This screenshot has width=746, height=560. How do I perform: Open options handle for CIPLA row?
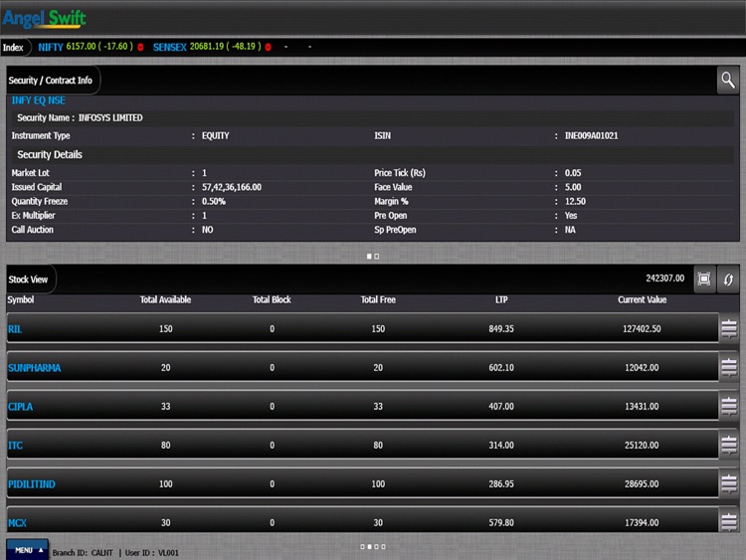(x=729, y=406)
